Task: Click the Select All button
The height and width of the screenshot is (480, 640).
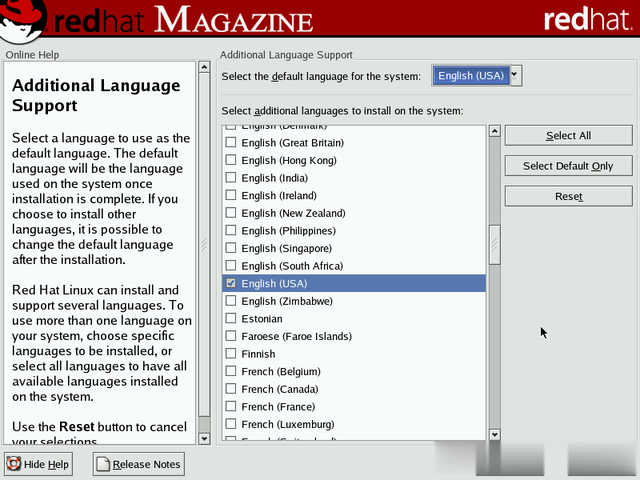Action: [569, 136]
